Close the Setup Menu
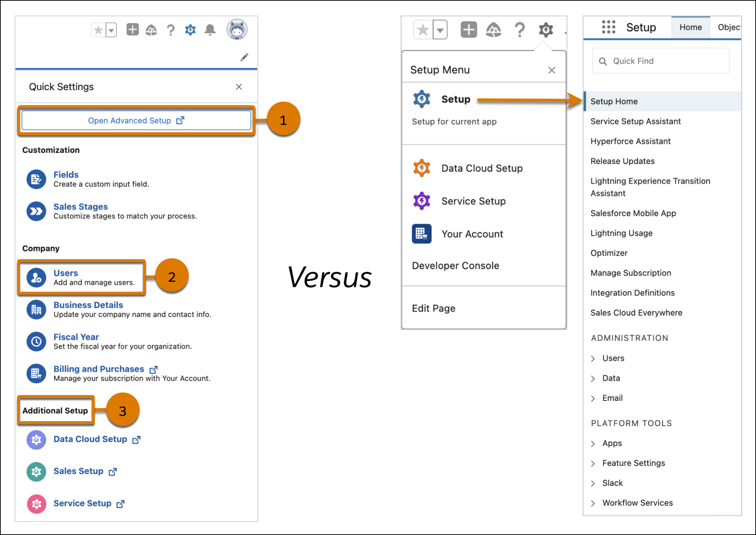 [x=552, y=70]
